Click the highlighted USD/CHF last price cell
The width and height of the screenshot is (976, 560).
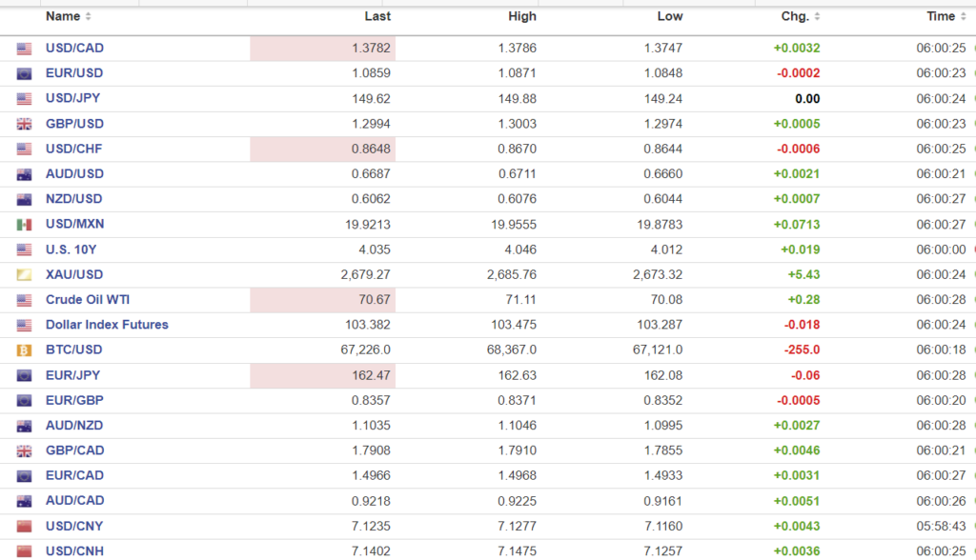323,150
